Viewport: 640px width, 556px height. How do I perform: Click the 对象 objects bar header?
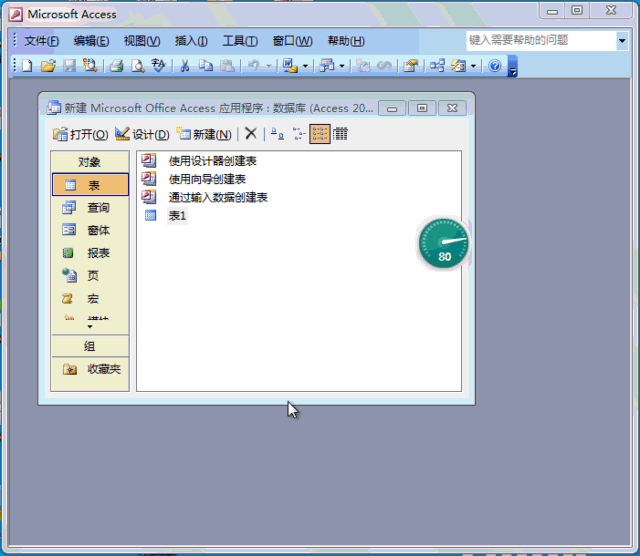[90, 162]
